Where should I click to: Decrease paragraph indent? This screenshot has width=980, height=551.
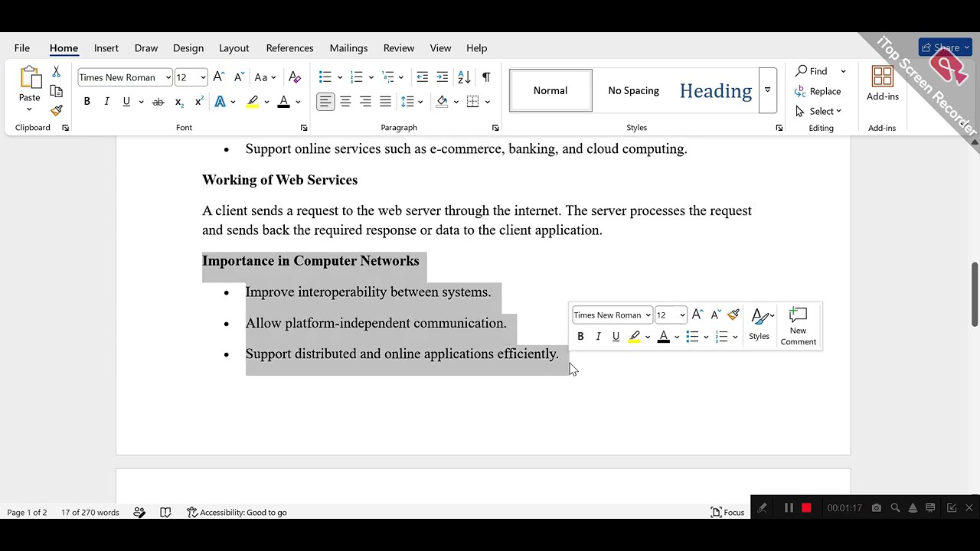coord(422,77)
